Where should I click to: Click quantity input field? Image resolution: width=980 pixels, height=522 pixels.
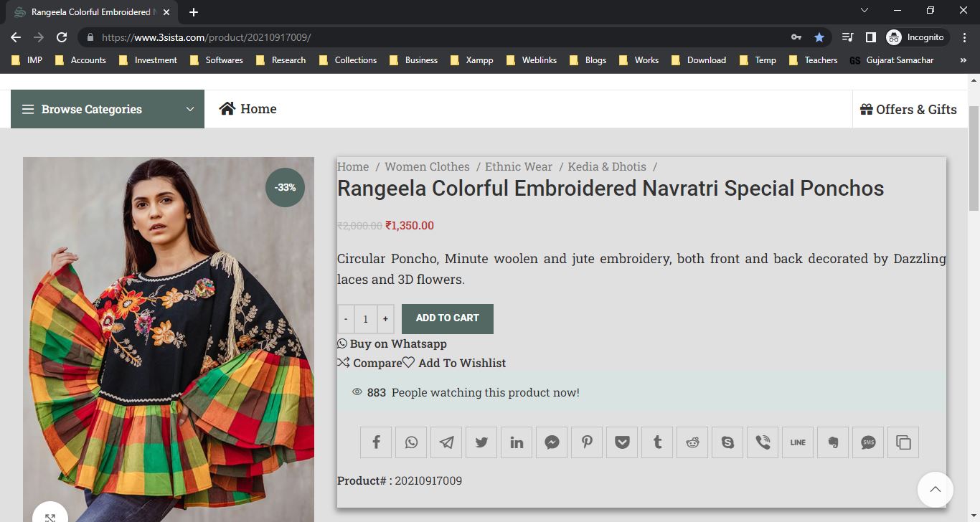[x=365, y=319]
